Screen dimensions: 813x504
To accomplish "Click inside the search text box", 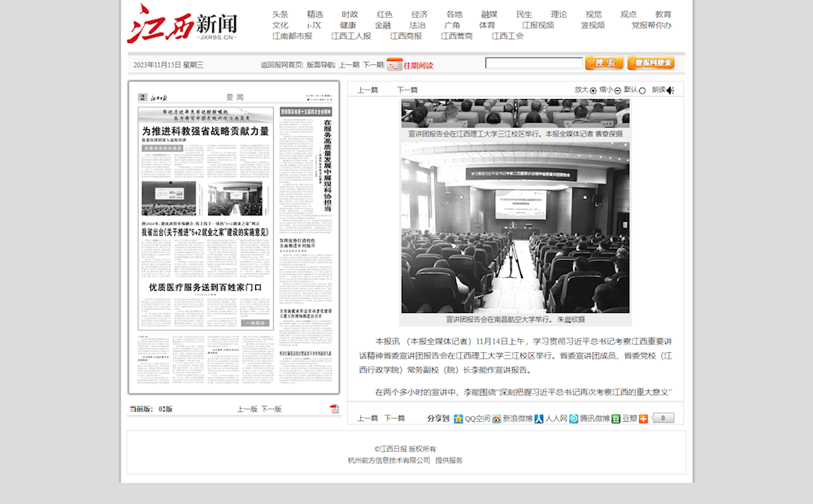I will point(533,63).
